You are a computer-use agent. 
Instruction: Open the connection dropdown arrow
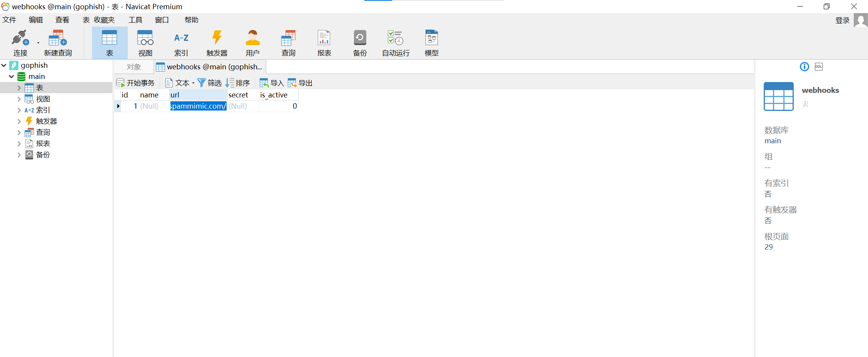(38, 43)
